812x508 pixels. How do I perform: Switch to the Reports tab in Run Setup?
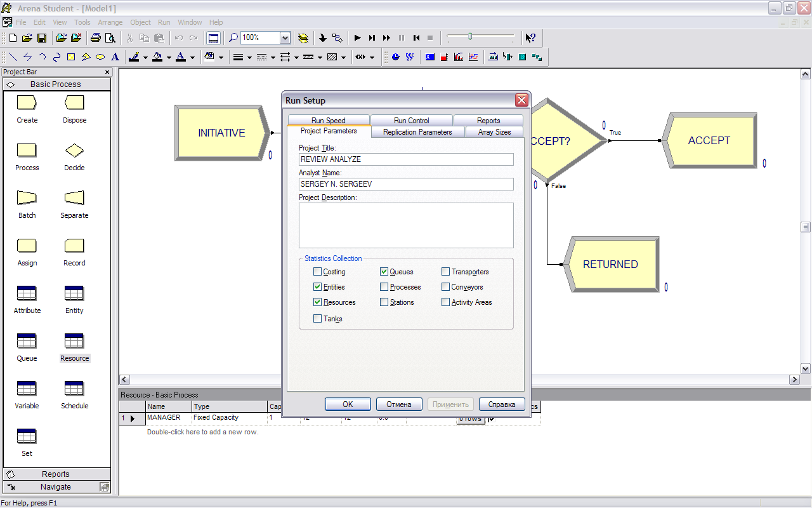(x=488, y=121)
